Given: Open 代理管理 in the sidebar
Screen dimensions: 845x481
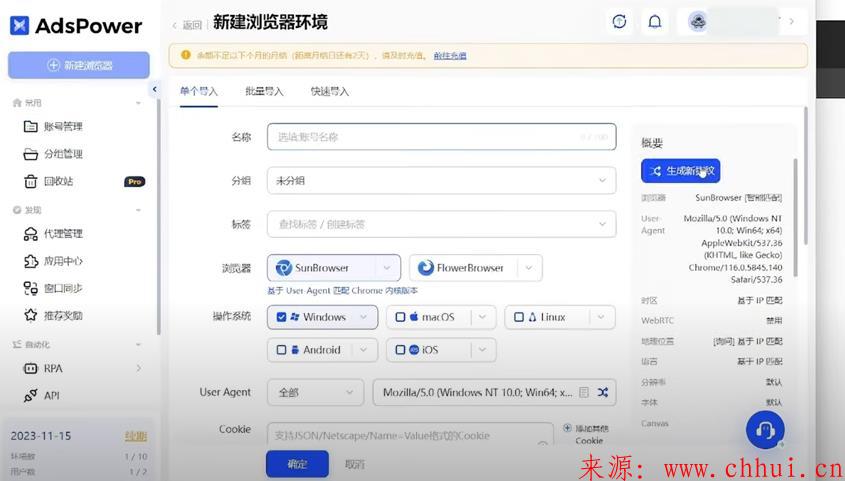Looking at the screenshot, I should [53, 234].
